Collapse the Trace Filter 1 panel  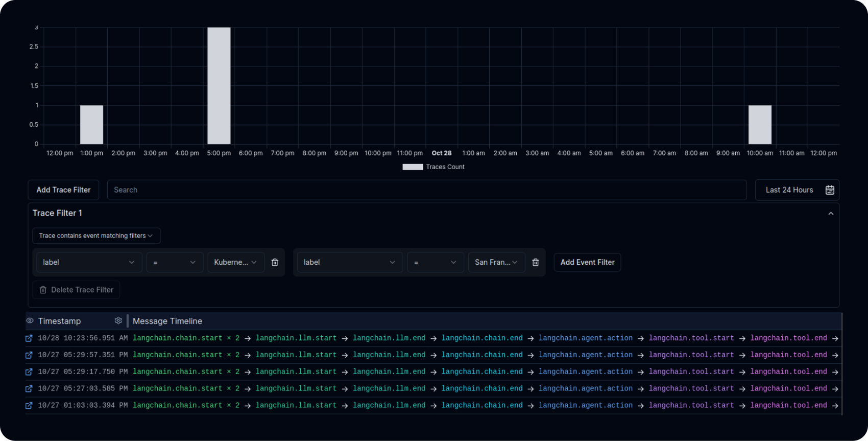pyautogui.click(x=831, y=214)
